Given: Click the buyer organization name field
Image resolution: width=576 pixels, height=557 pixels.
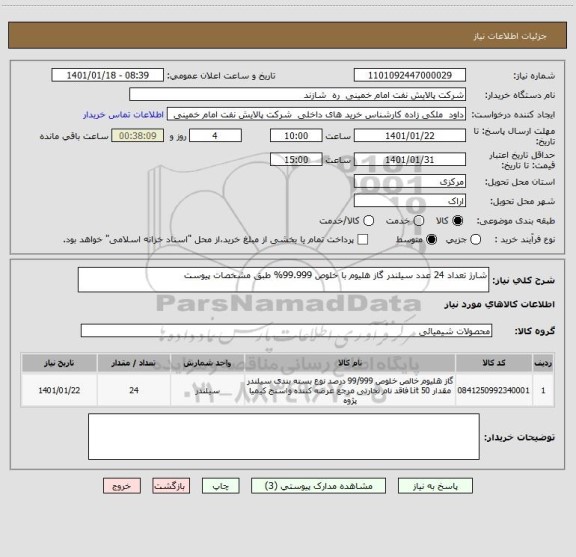Looking at the screenshot, I should coord(298,94).
